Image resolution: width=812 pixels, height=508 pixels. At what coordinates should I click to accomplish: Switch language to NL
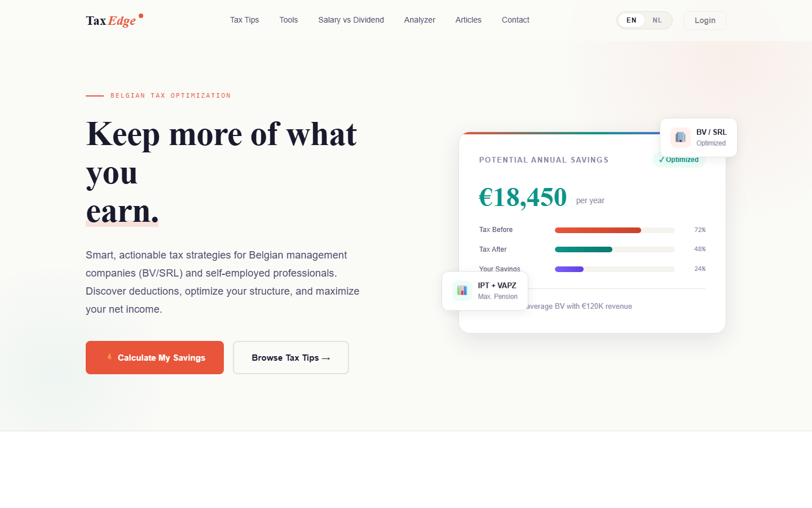(x=657, y=20)
